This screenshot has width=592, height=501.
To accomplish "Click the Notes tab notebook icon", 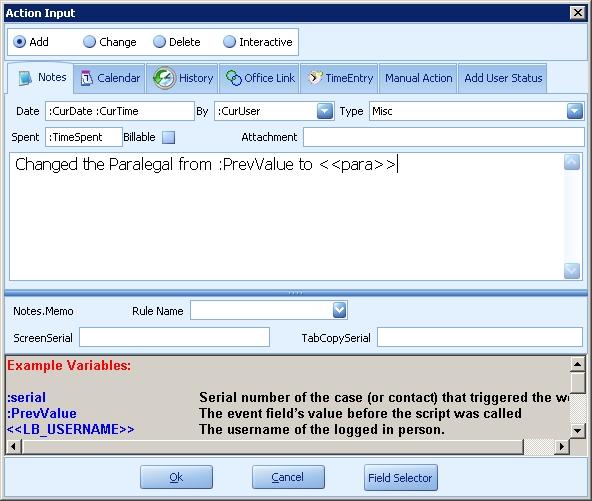I will [25, 78].
